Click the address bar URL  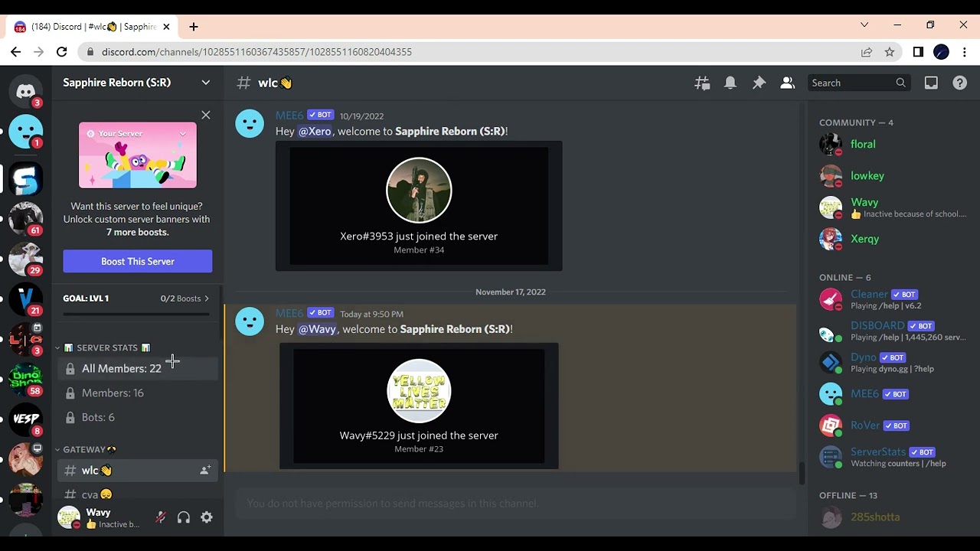coord(256,52)
